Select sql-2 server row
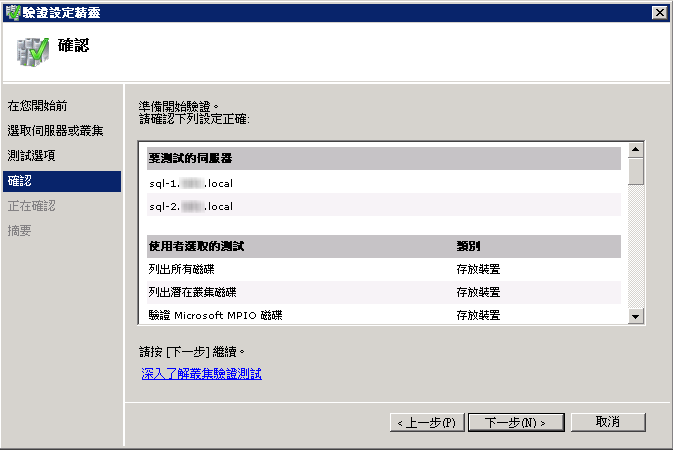Viewport: 673px width, 450px height. click(x=384, y=206)
